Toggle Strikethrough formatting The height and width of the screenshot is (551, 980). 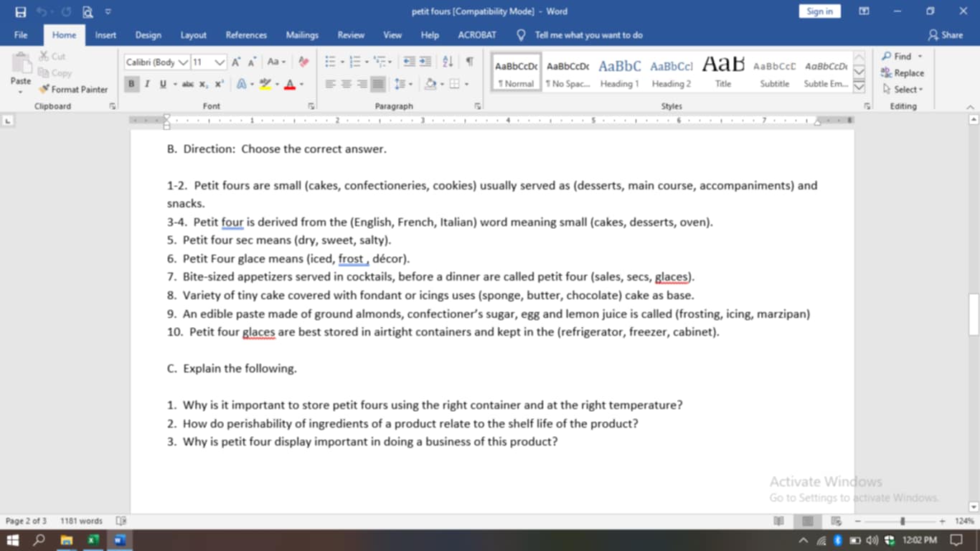click(x=188, y=84)
